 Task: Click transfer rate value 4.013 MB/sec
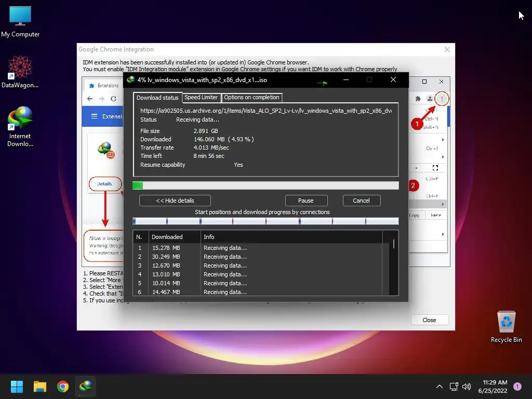coord(211,148)
